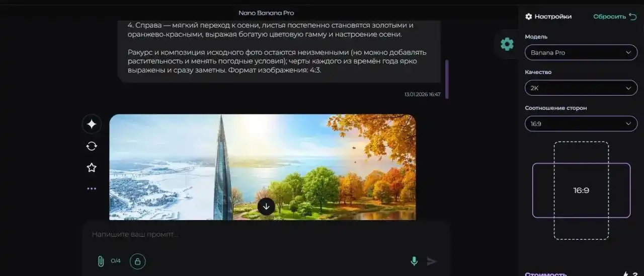Click the Стоимость label
The height and width of the screenshot is (276, 644).
(x=546, y=274)
